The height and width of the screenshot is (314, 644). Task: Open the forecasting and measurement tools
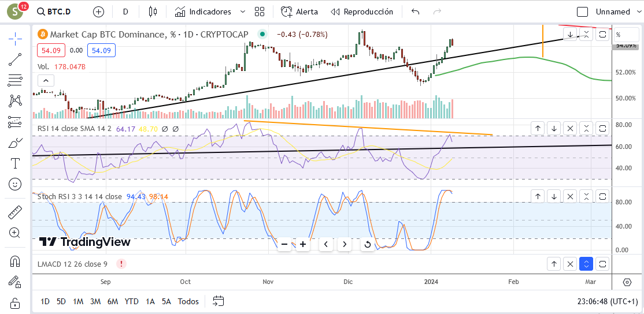[x=15, y=122]
